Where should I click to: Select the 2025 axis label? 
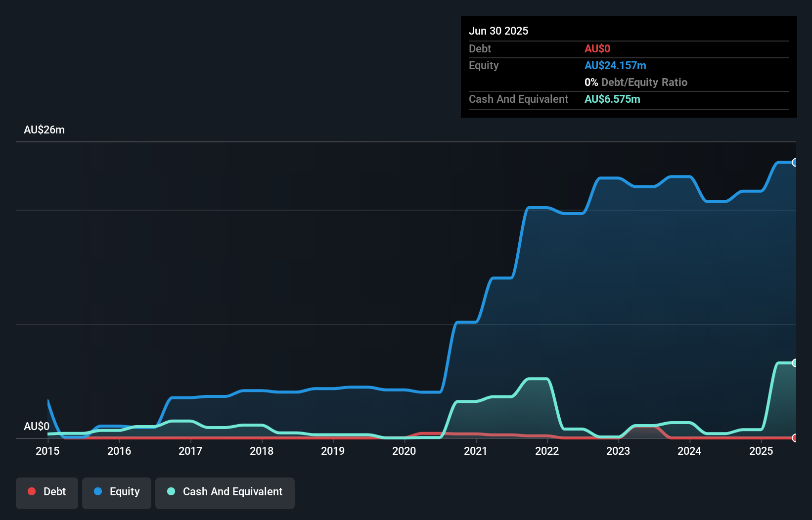pyautogui.click(x=762, y=451)
